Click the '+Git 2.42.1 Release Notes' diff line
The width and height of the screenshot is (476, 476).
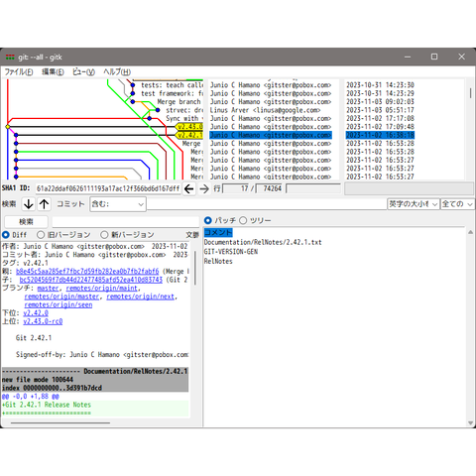point(47,405)
